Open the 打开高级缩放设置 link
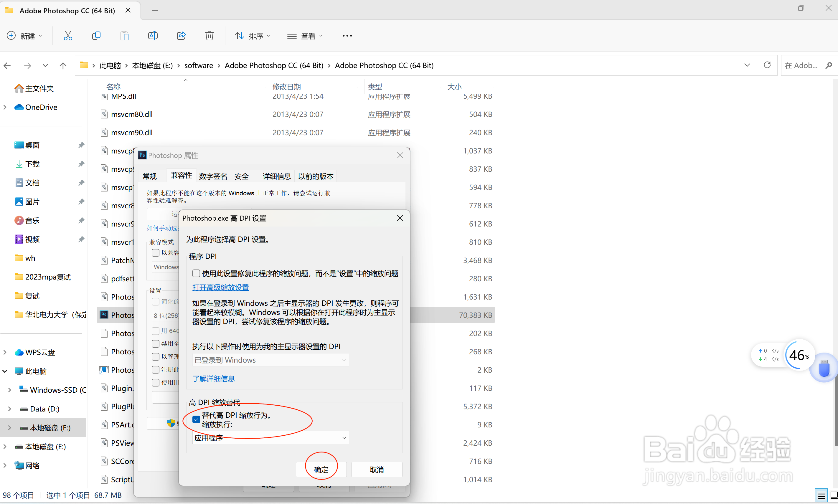The width and height of the screenshot is (838, 504). [x=220, y=287]
